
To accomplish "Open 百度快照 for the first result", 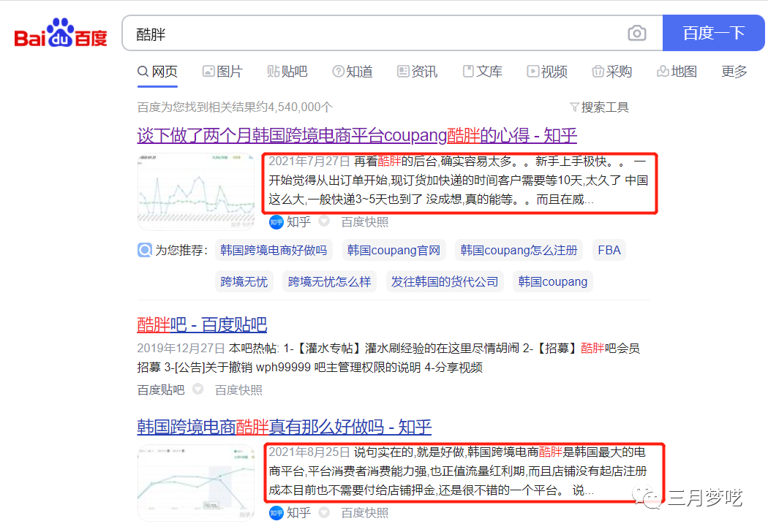I will tap(365, 222).
